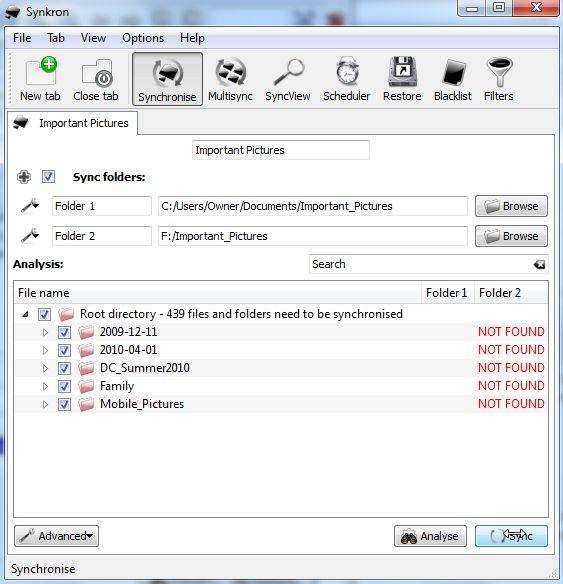Click the Folder 1 name field
563x584 pixels.
pyautogui.click(x=102, y=206)
